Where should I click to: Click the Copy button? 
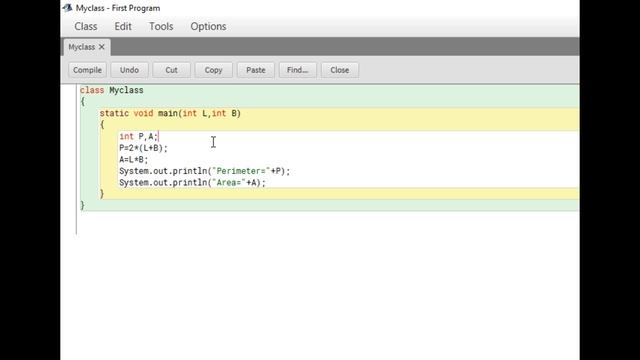tap(213, 70)
